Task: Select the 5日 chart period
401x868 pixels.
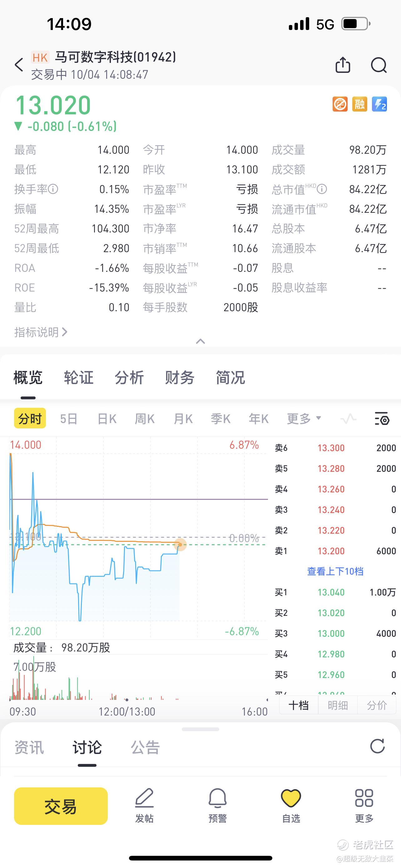Action: (69, 419)
